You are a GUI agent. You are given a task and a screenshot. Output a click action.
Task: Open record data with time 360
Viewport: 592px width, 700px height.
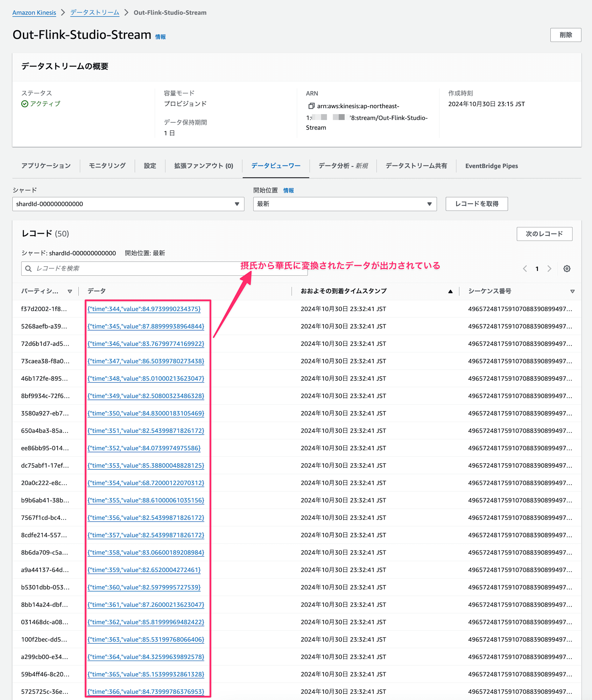[x=144, y=587]
